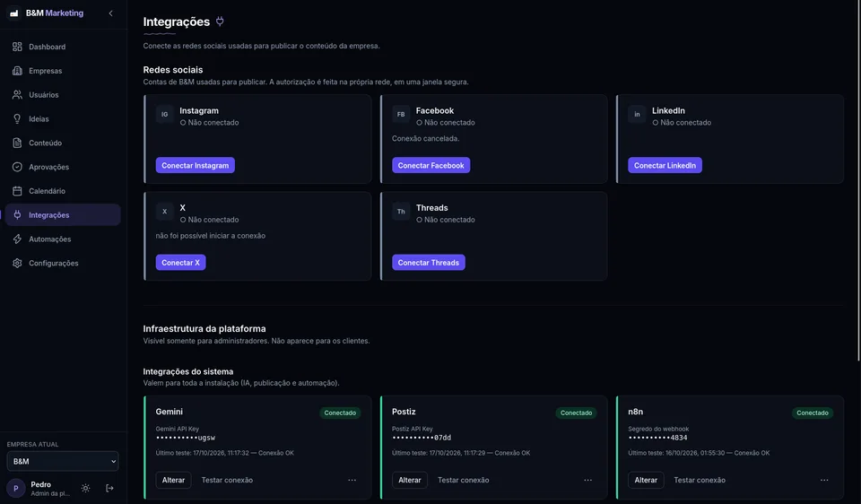Click the Conectado badge on Postiz card
Screen dimensions: 861x504
(576, 413)
